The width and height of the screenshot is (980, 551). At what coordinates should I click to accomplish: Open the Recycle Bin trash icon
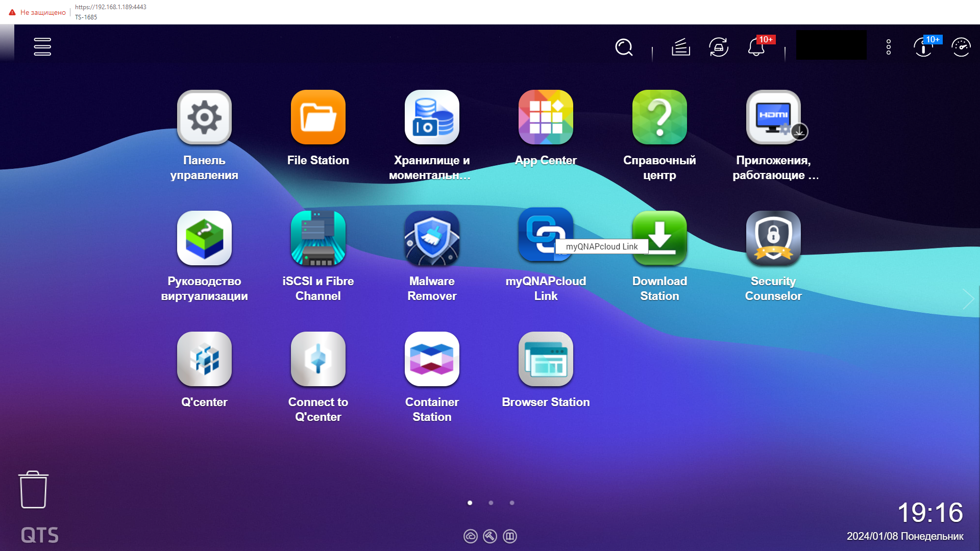coord(34,490)
